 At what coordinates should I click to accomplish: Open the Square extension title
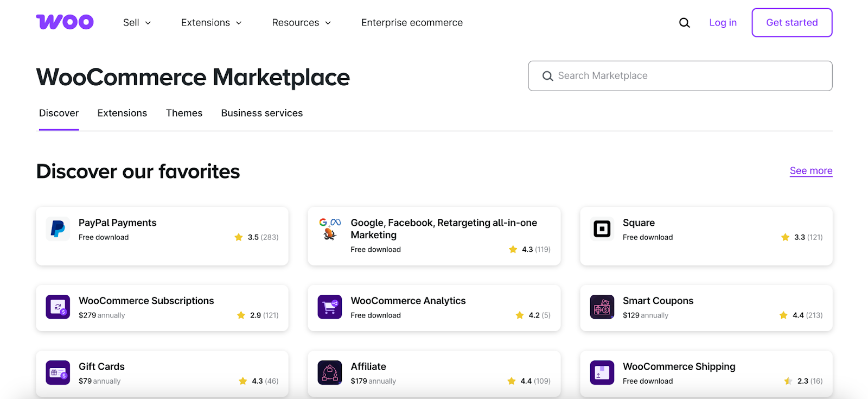pos(639,223)
